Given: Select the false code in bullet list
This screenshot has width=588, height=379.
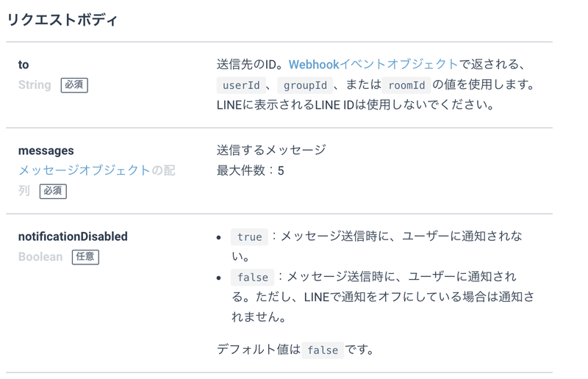Looking at the screenshot, I should pyautogui.click(x=253, y=278).
